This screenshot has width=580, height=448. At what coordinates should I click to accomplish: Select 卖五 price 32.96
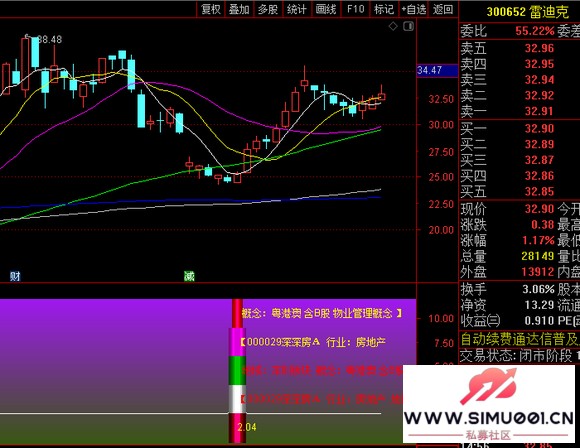click(x=539, y=48)
